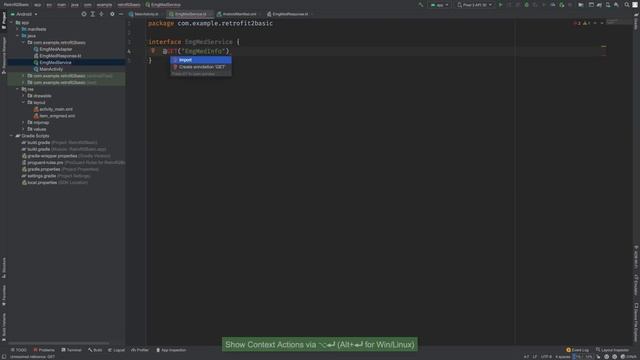
Task: Click the error count indicator in editor
Action: pos(577,23)
